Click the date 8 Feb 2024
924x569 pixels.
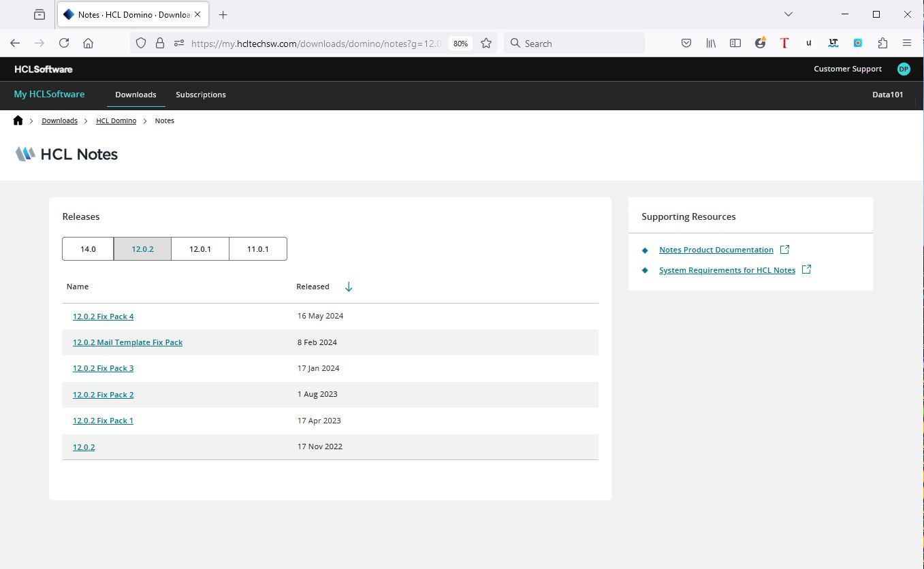coord(317,342)
